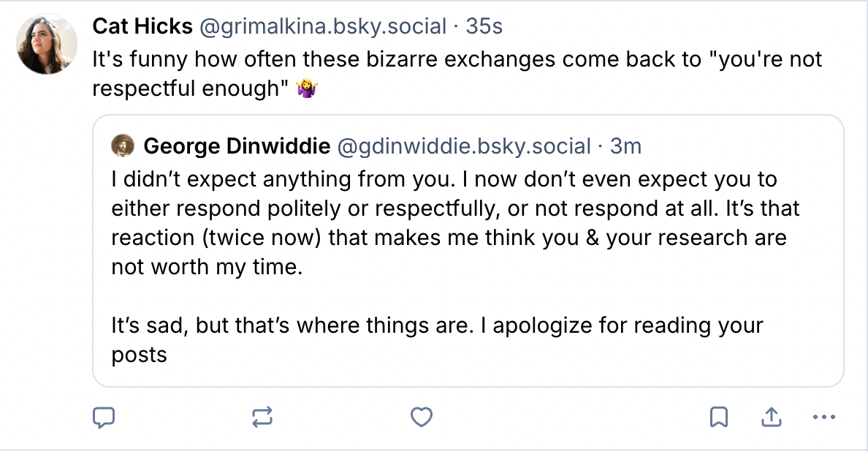
Task: Click Cat Hicks's profile avatar
Action: click(x=47, y=45)
